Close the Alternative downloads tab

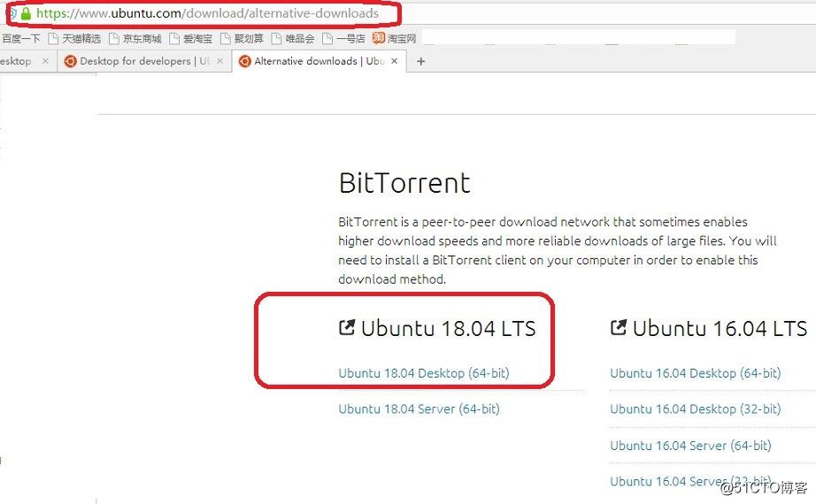coord(395,61)
